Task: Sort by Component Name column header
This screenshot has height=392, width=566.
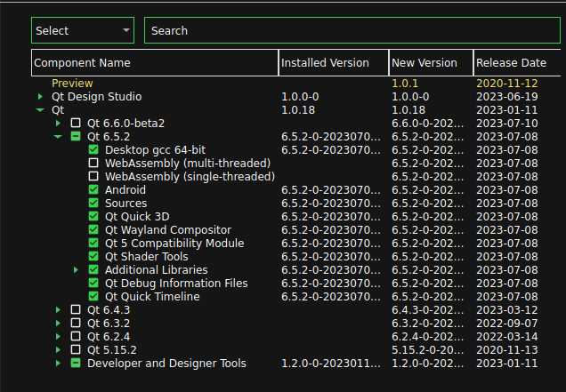Action: (x=155, y=63)
